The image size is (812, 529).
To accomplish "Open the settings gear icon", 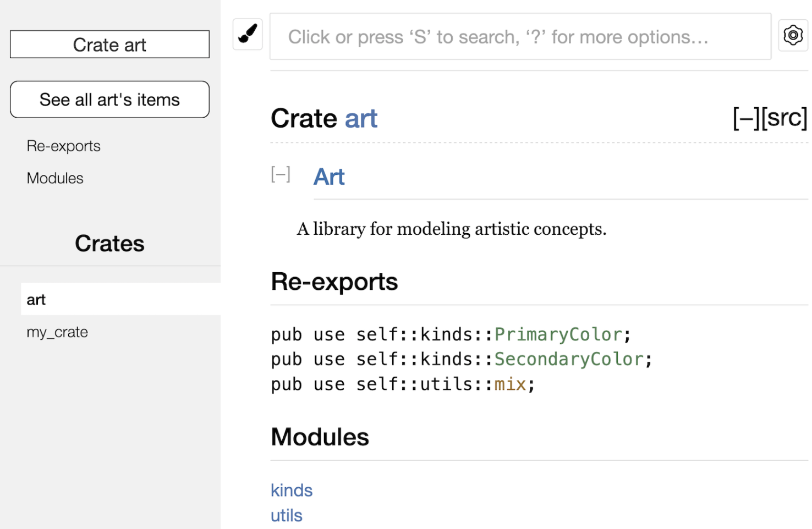I will [793, 35].
